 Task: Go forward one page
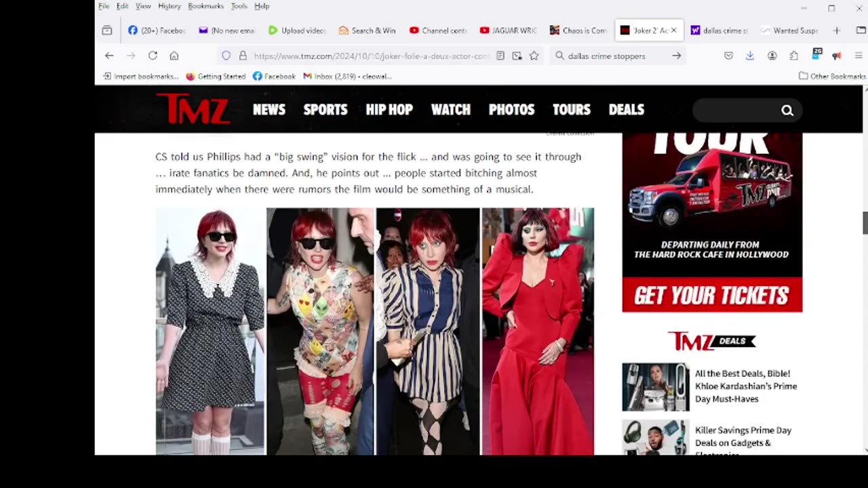coord(131,56)
